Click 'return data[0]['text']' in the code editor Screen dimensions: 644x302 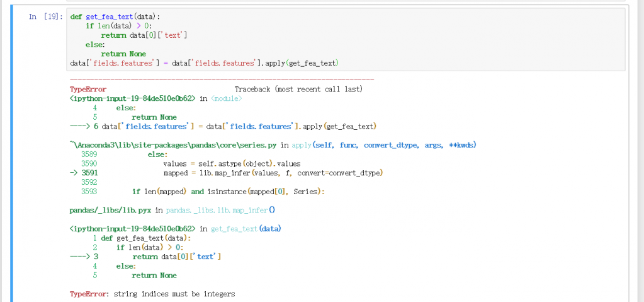[x=144, y=35]
